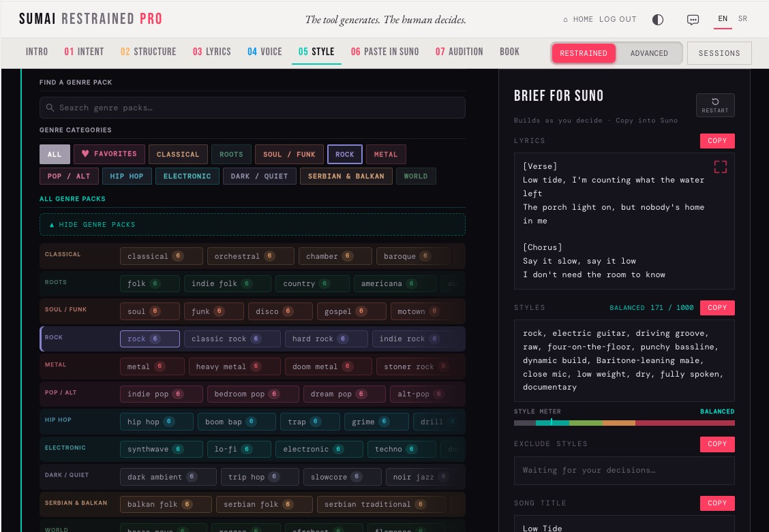This screenshot has height=532, width=769.
Task: Go to 04 VOICE tab
Action: click(265, 52)
